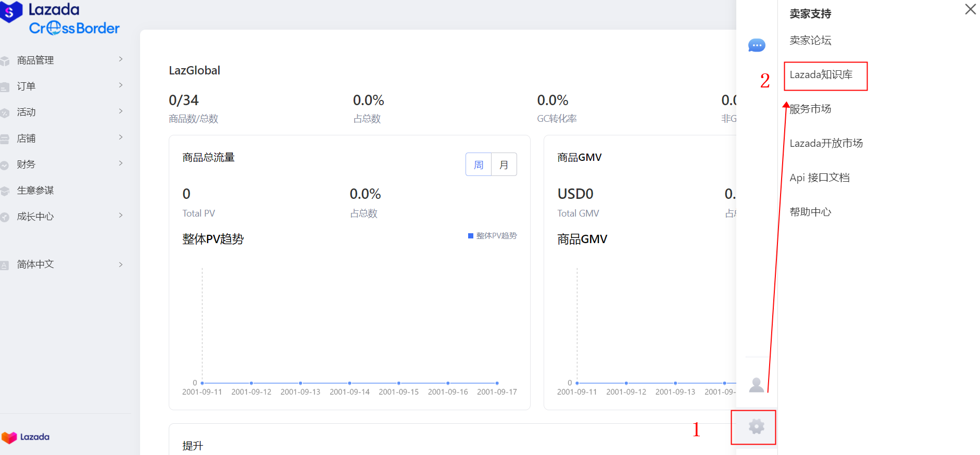The image size is (980, 455).
Task: Click the 订单 sidebar icon
Action: pos(5,87)
